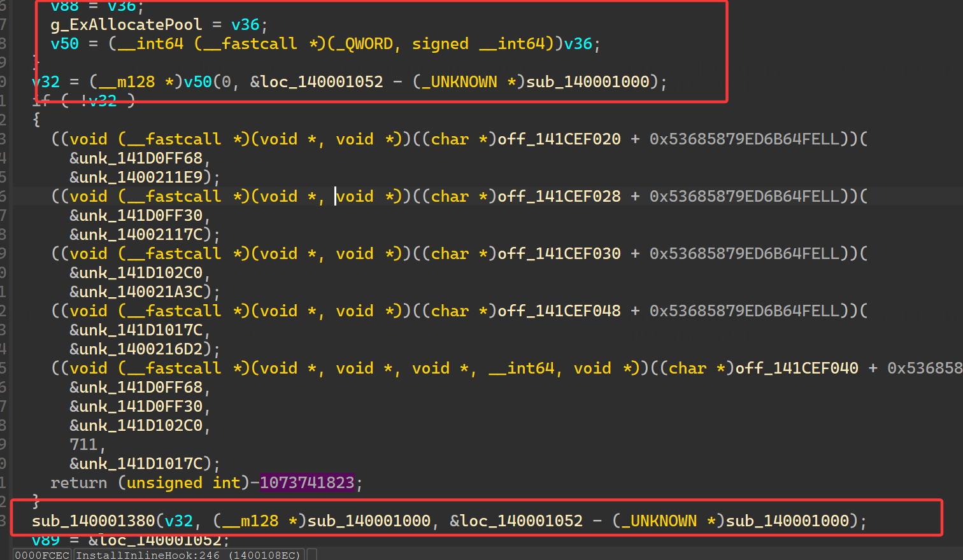Click the 711 numeric argument
Image resolution: width=963 pixels, height=560 pixels.
(83, 445)
